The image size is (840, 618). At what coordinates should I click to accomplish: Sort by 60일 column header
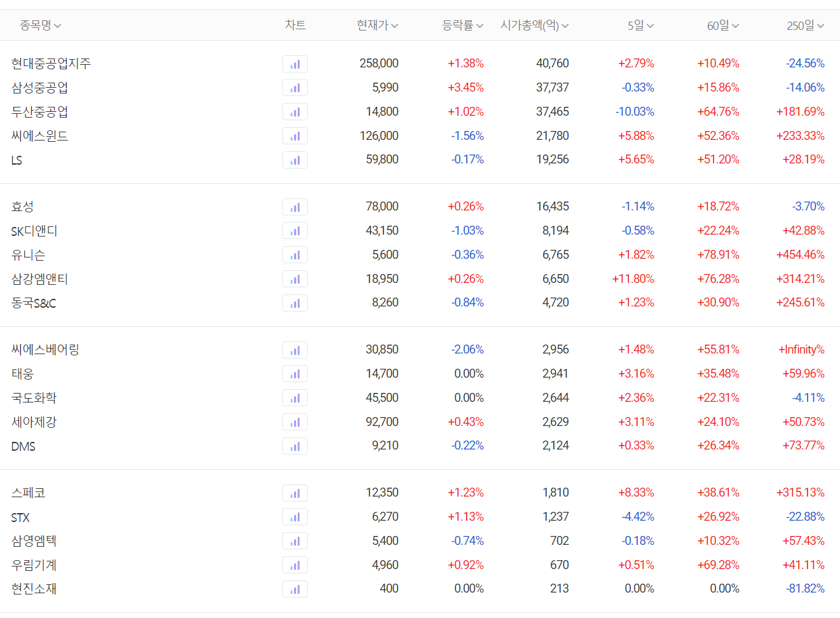(x=723, y=25)
